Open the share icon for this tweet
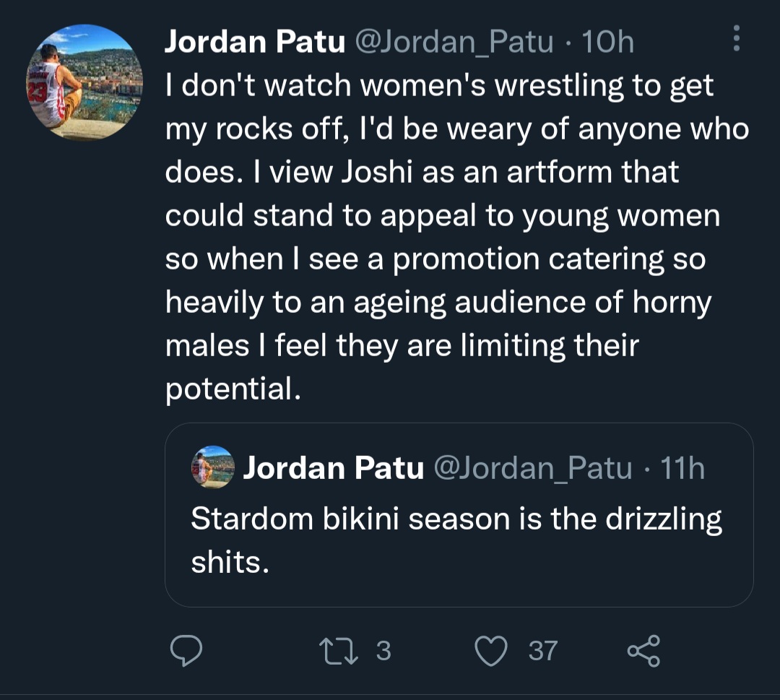 click(643, 651)
